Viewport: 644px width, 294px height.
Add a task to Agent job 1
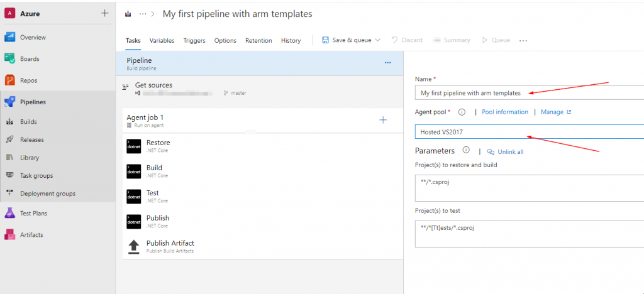[383, 120]
